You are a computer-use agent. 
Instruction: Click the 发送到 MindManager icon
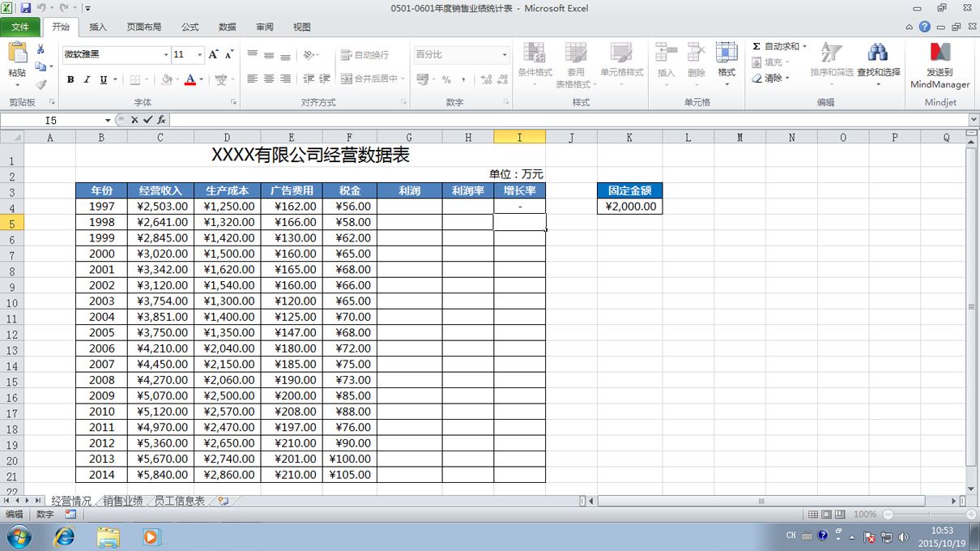[x=940, y=53]
